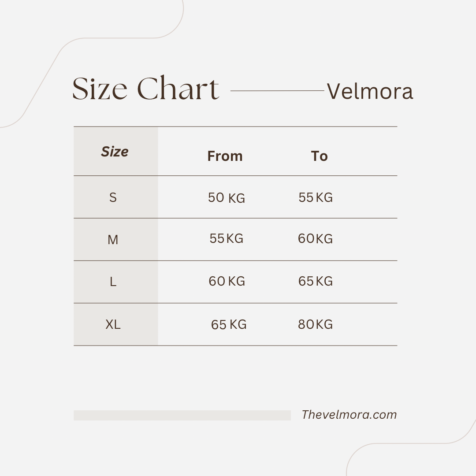Click the S size row label
The image size is (476, 476).
coord(113,197)
